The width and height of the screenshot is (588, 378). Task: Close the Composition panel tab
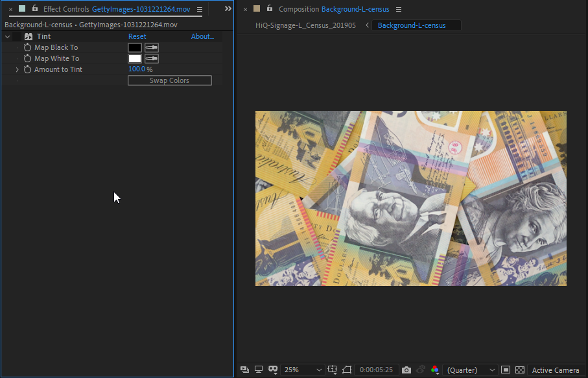coord(245,9)
